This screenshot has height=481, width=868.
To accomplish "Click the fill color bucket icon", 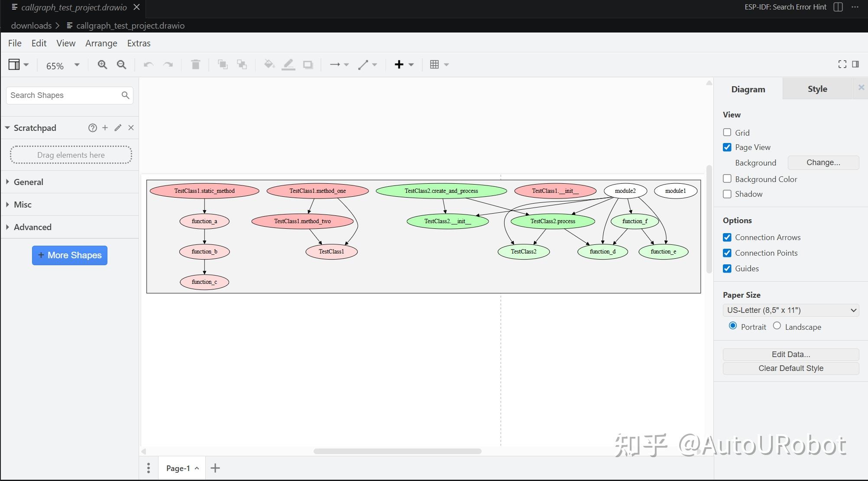I will pyautogui.click(x=269, y=65).
